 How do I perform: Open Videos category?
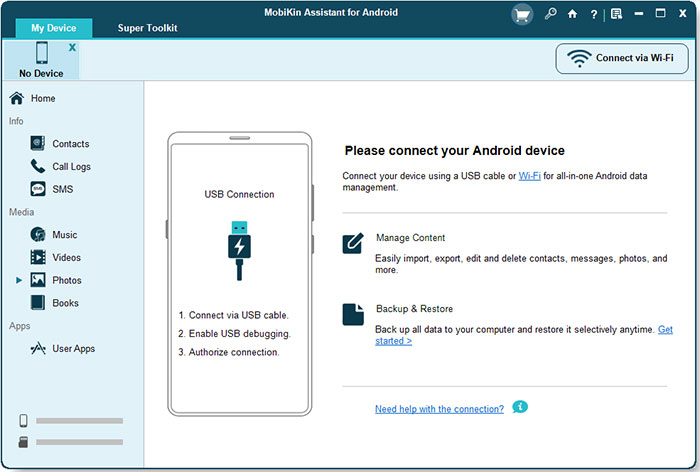[x=67, y=258]
